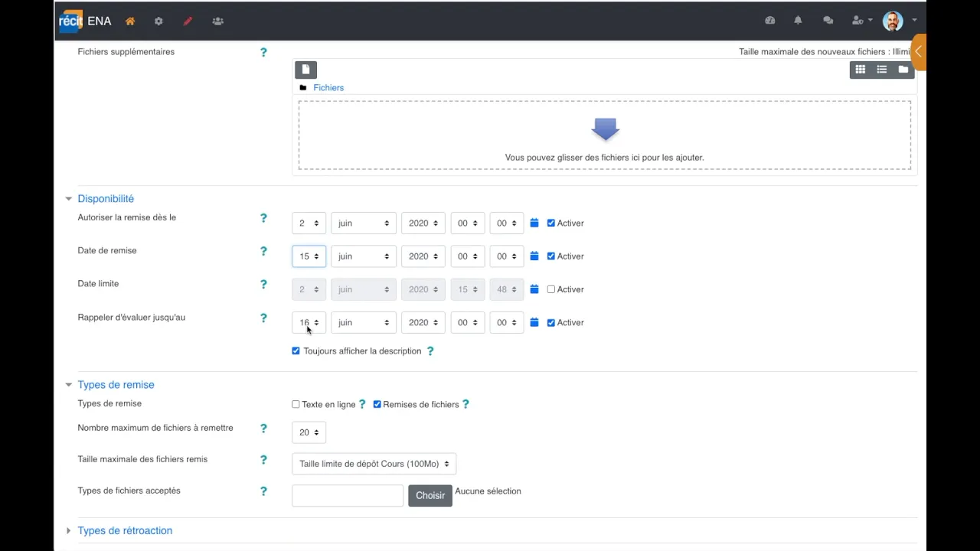Click the red pencil edit icon

click(188, 21)
